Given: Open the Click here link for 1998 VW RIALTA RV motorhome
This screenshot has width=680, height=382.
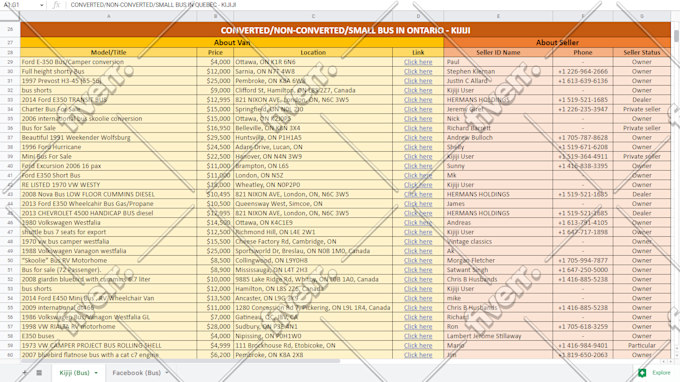Looking at the screenshot, I should click(x=418, y=326).
